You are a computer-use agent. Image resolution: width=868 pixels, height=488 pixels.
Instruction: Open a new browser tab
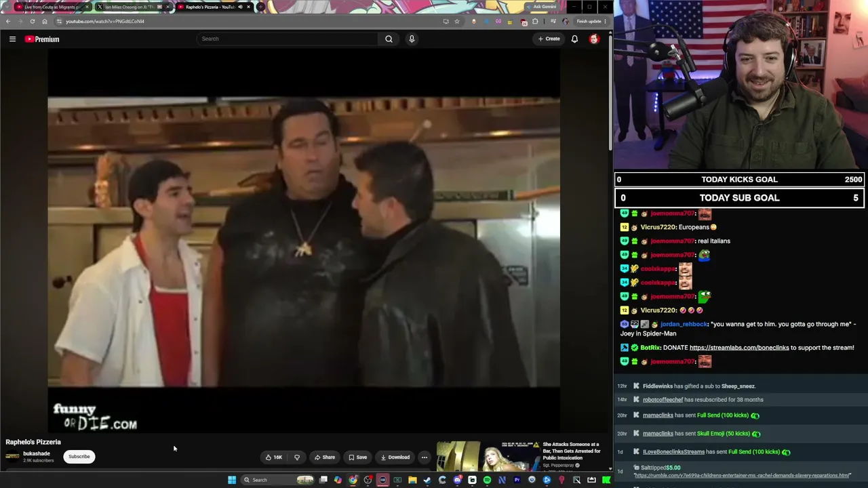261,7
